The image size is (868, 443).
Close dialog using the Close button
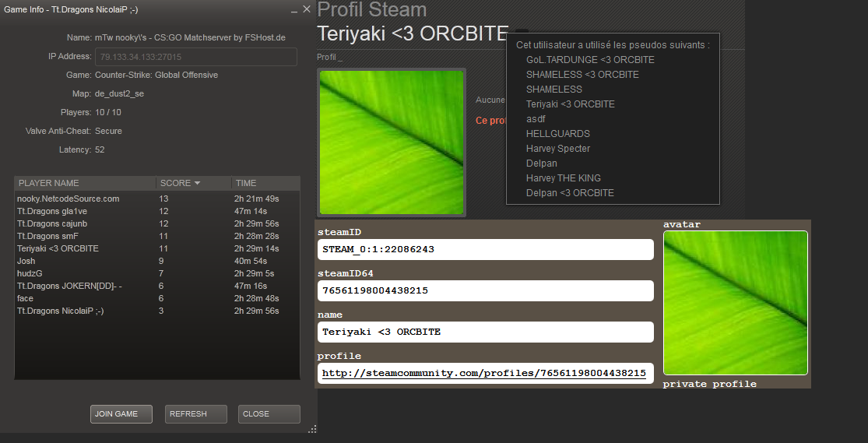(x=269, y=414)
